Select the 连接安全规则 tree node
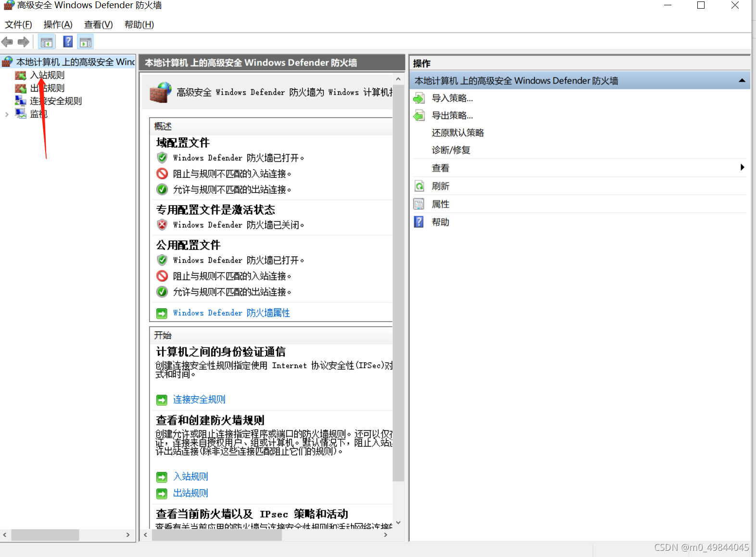This screenshot has height=557, width=756. [x=56, y=101]
